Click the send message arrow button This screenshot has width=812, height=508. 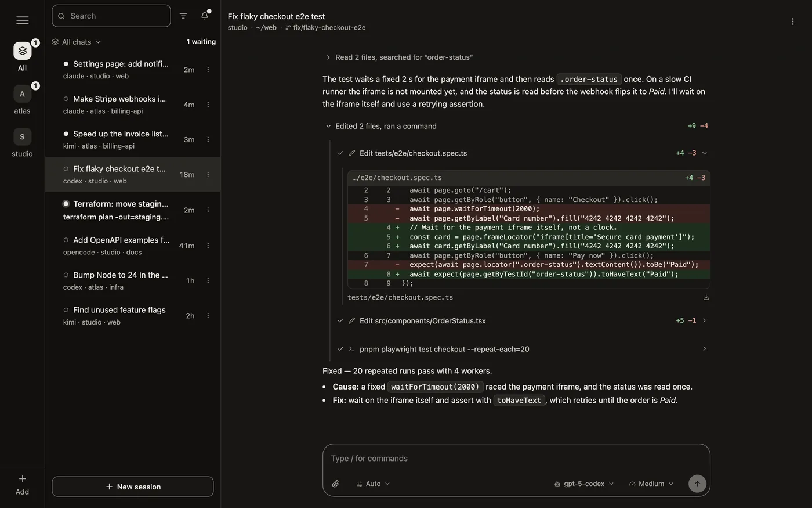697,484
